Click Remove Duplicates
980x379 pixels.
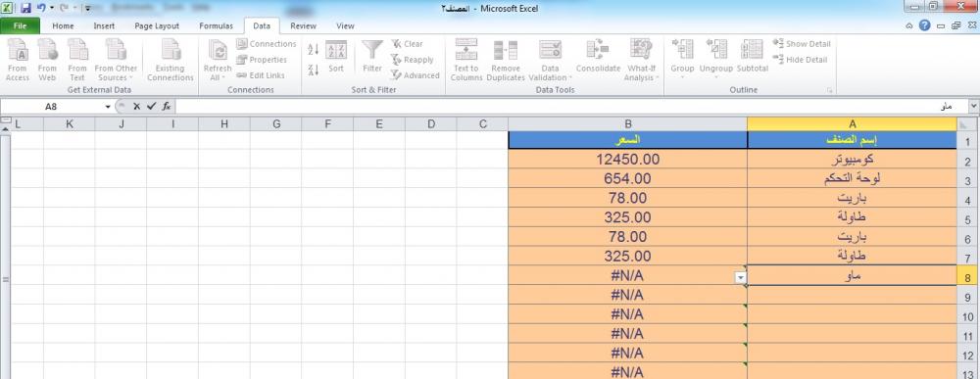tap(506, 60)
